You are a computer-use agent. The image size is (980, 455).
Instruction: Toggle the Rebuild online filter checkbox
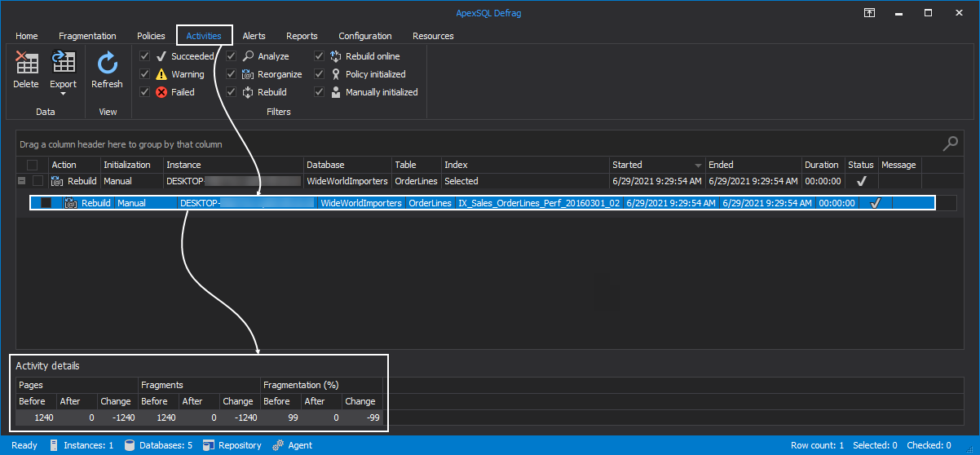pos(320,56)
